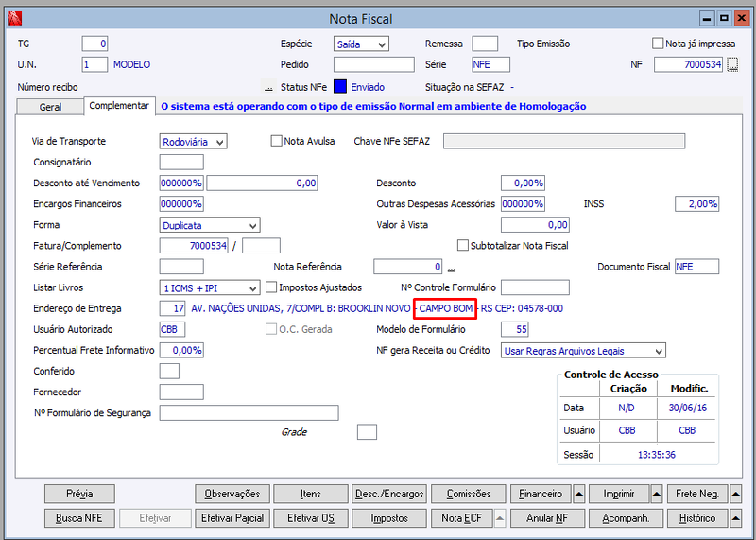This screenshot has height=540, width=756.
Task: Click the Nº Formulário de Segurança field
Action: (249, 413)
